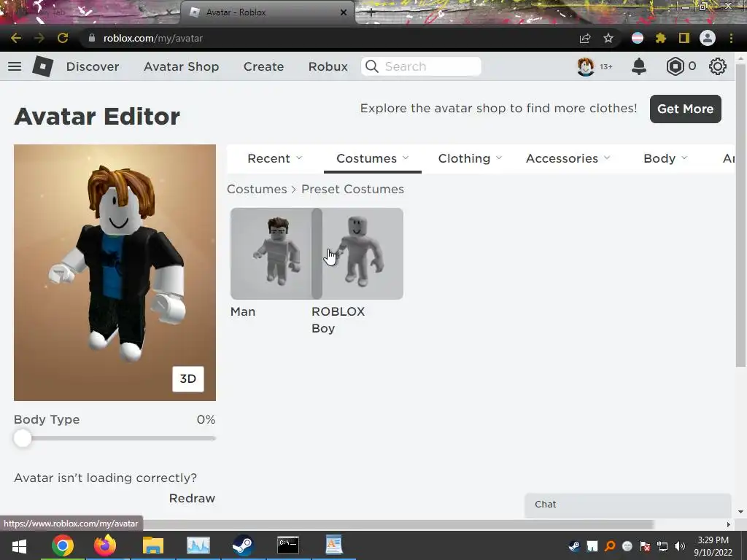
Task: Expand the Body dropdown
Action: tap(665, 158)
